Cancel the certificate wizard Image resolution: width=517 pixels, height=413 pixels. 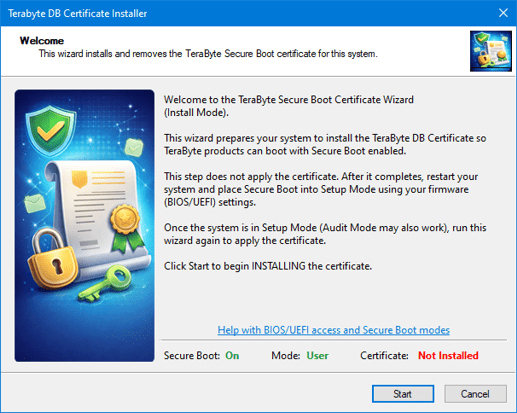click(475, 394)
